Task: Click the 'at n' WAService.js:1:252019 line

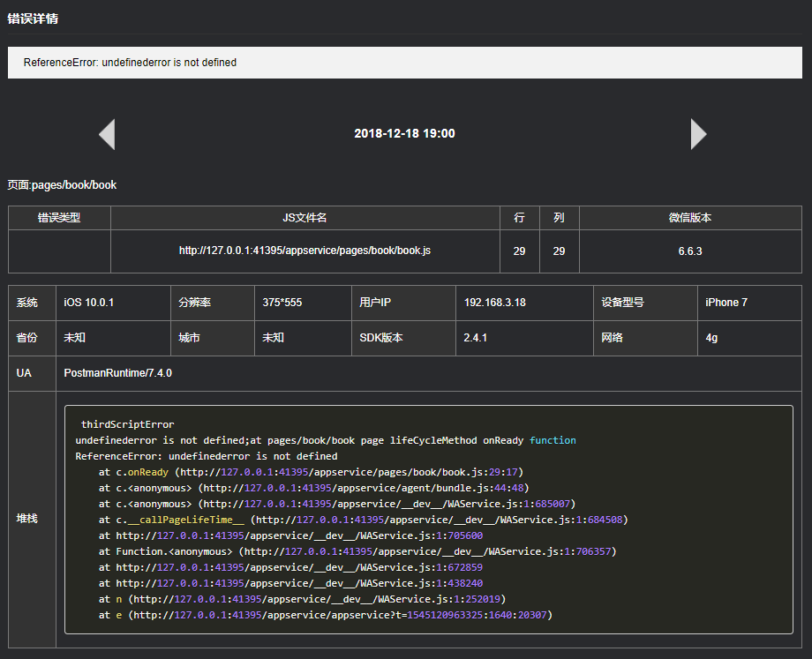Action: (x=302, y=600)
